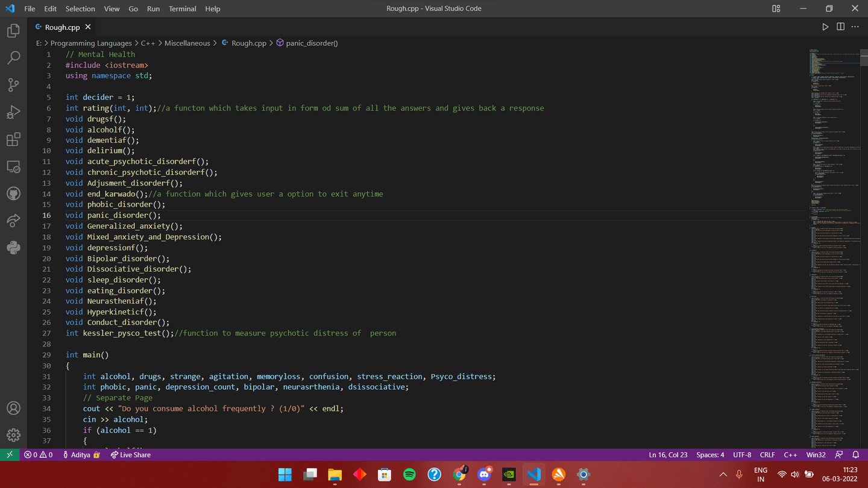Screen dimensions: 868x488
Task: Open the Run menu
Action: 153,8
